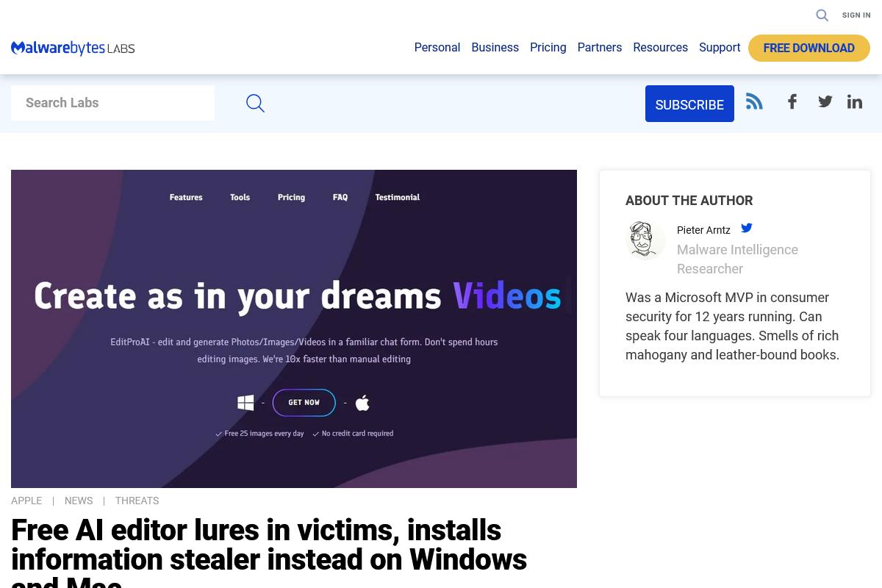The height and width of the screenshot is (588, 882).
Task: Click the SIGN IN link
Action: (x=856, y=15)
